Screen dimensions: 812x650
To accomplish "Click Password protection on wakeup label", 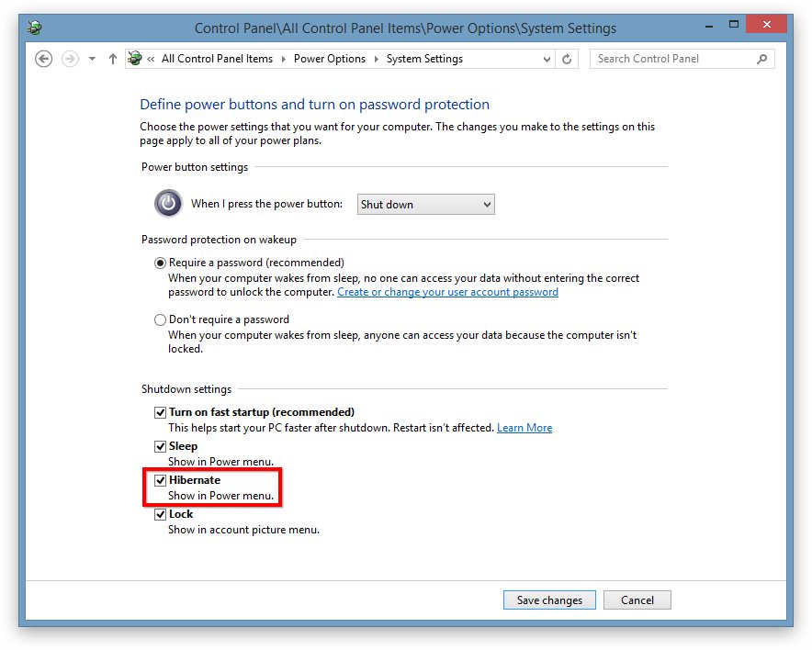I will 219,240.
